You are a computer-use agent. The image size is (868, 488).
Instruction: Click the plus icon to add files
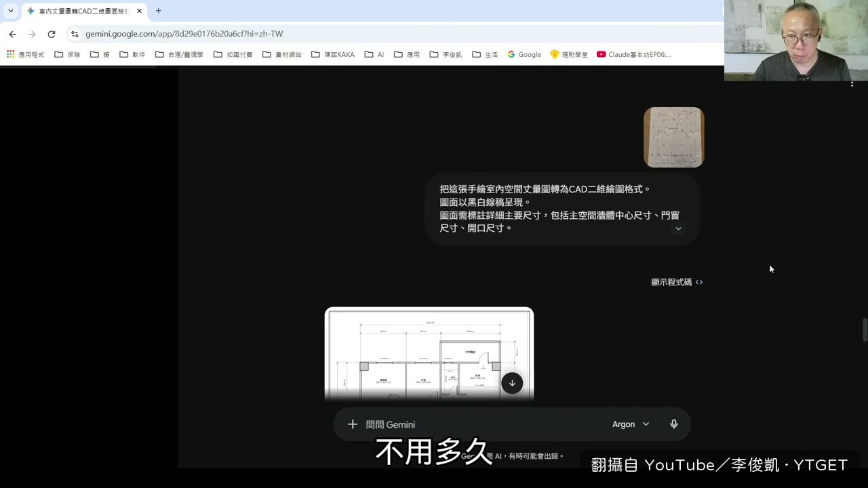click(x=353, y=424)
